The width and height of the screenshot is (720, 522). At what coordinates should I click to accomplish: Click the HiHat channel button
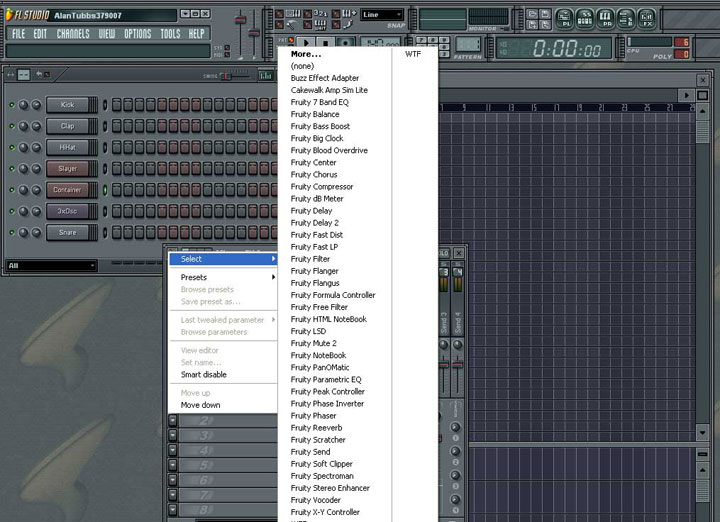[68, 147]
